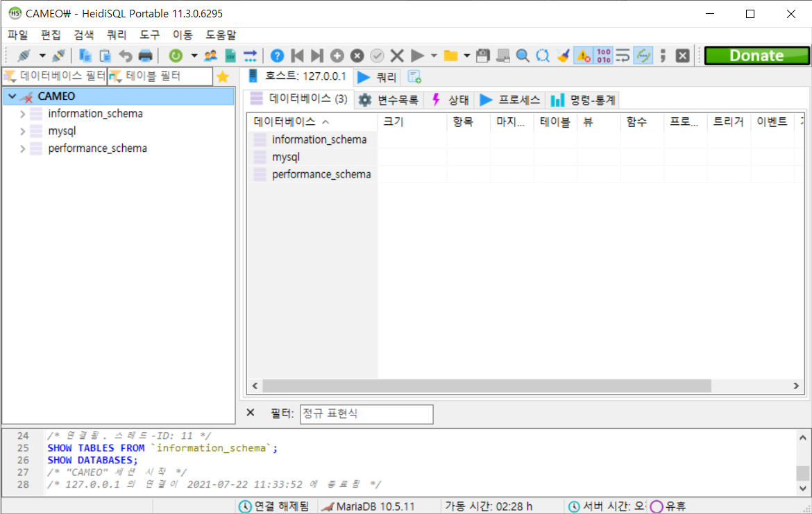The image size is (812, 514).
Task: Click the export database arrows icon
Action: tap(251, 55)
